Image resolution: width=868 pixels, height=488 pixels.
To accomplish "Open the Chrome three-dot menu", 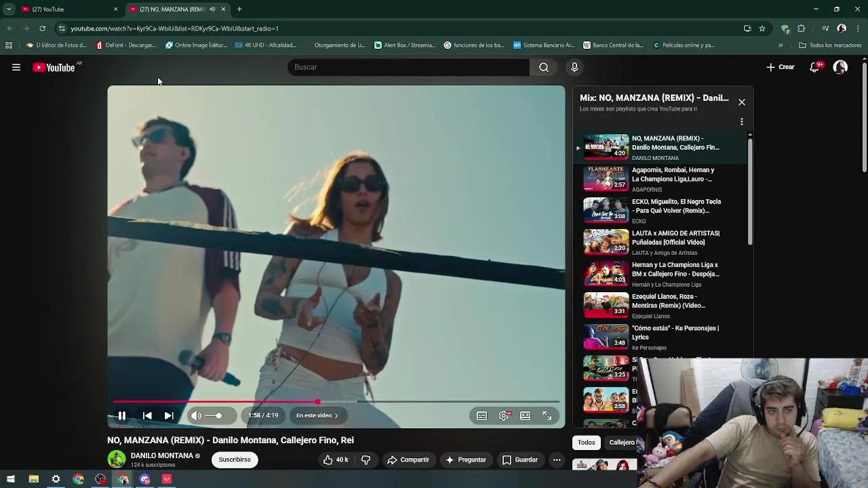I will click(x=858, y=28).
